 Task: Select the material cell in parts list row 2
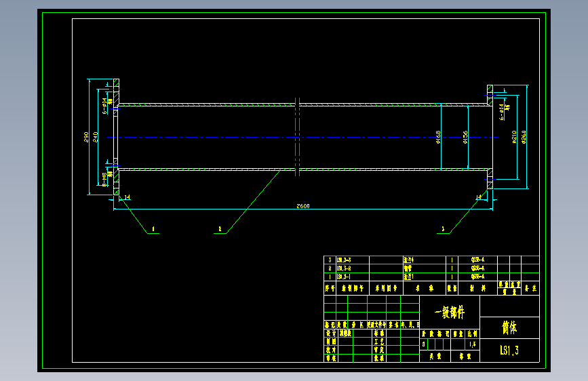coord(477,268)
